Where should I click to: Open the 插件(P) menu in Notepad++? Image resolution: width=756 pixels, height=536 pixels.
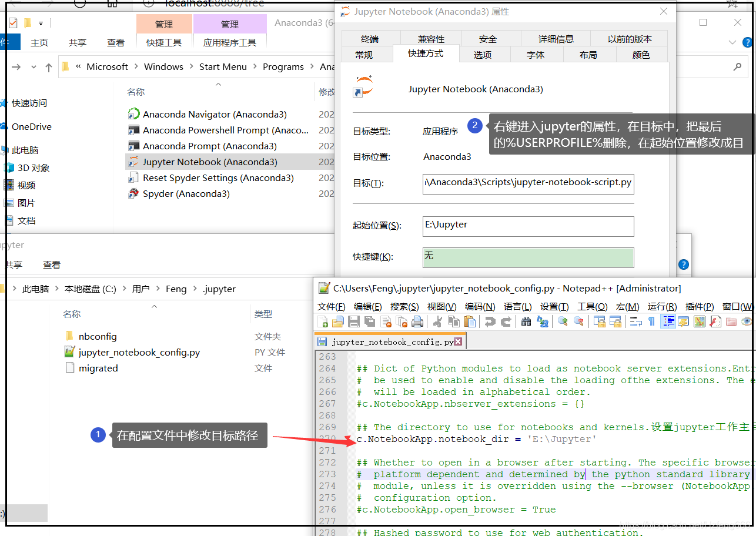pyautogui.click(x=700, y=307)
